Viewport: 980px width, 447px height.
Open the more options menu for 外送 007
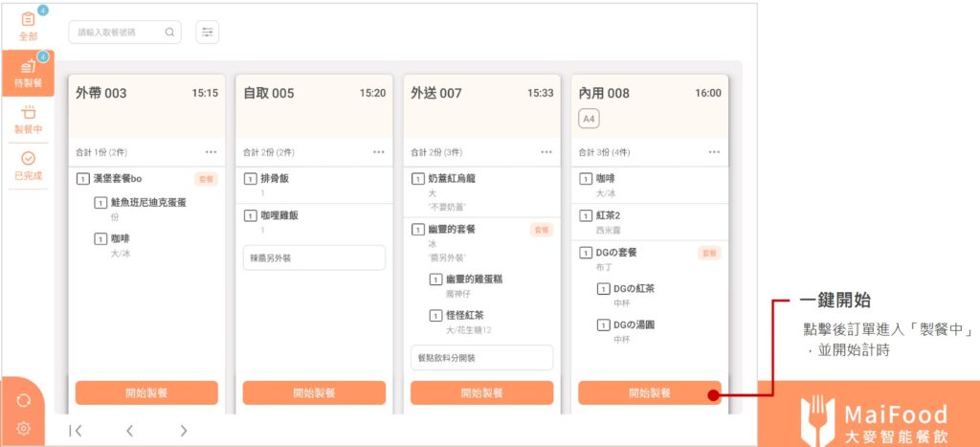[546, 152]
